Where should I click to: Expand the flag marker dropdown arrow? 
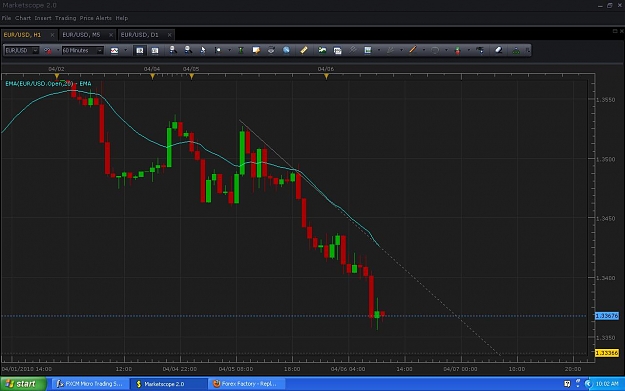coord(229,51)
